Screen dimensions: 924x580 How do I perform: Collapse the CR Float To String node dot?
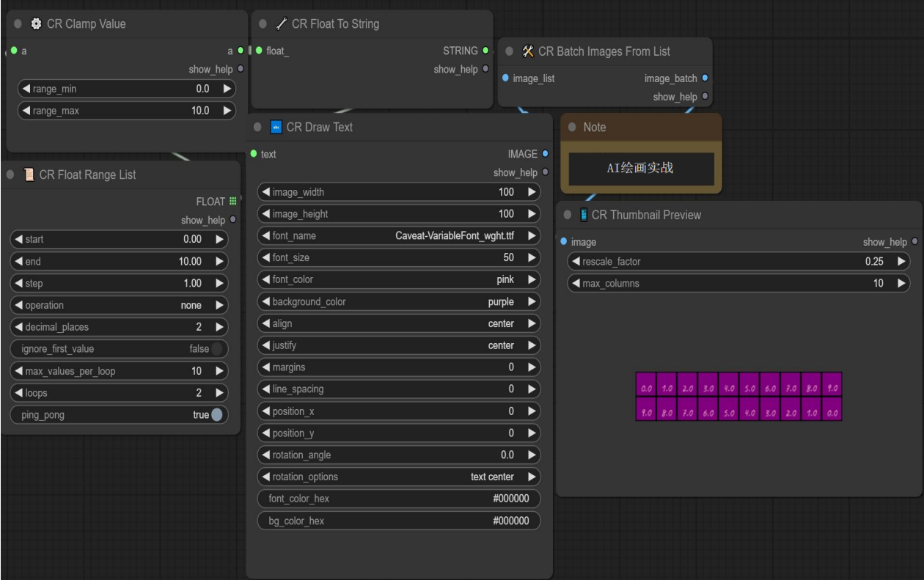263,24
